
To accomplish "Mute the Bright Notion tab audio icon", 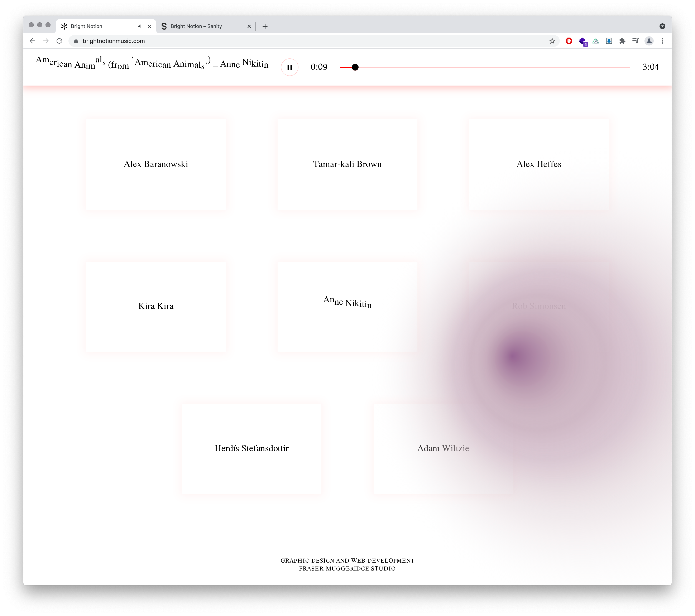I will pyautogui.click(x=140, y=26).
